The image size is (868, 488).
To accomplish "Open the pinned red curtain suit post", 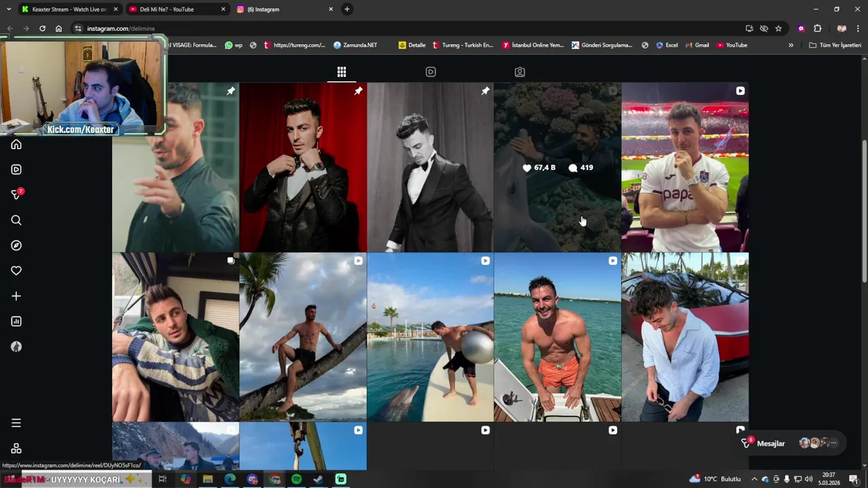I will point(303,167).
